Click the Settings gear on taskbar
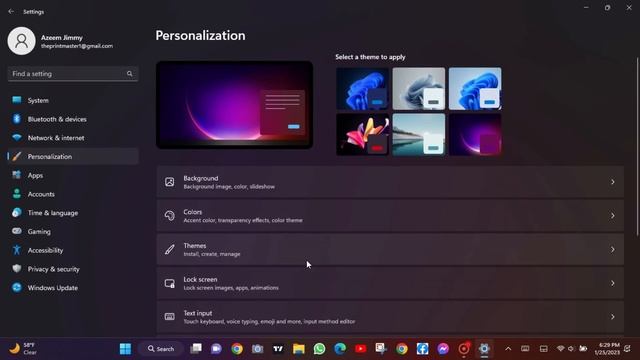640x360 pixels. [x=484, y=349]
